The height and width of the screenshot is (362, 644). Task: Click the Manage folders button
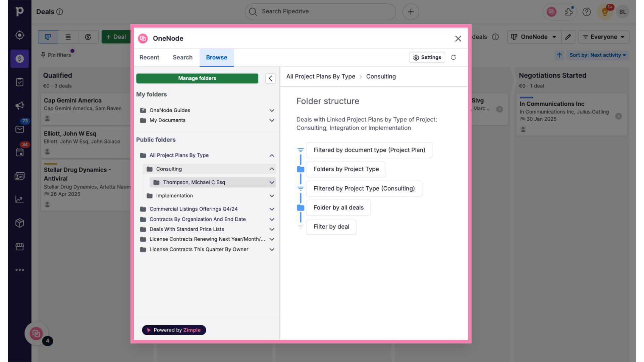pos(197,78)
